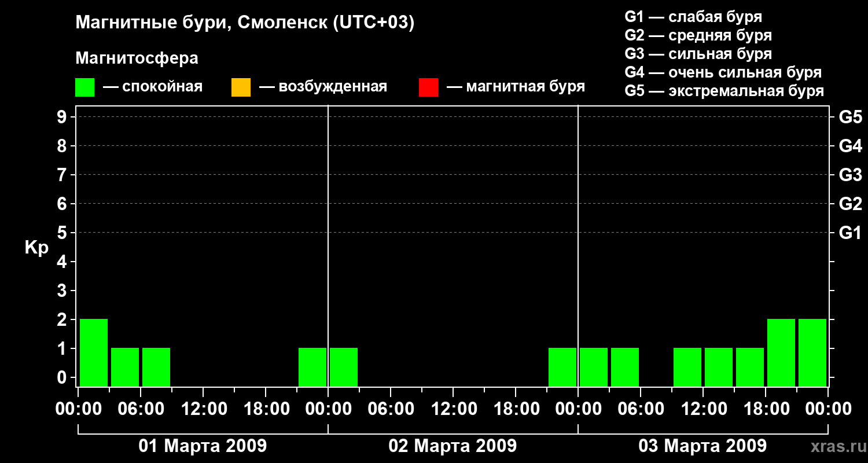Click the 21:00 bar on 02 Марта
868x463 pixels.
(562, 367)
